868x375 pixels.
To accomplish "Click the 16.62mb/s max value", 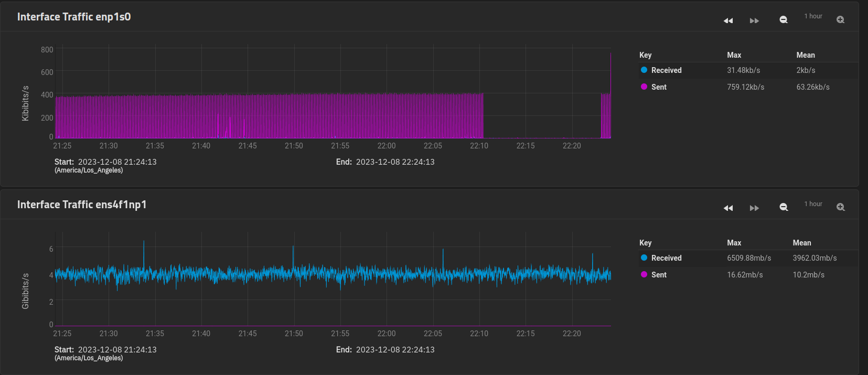I will tap(745, 275).
